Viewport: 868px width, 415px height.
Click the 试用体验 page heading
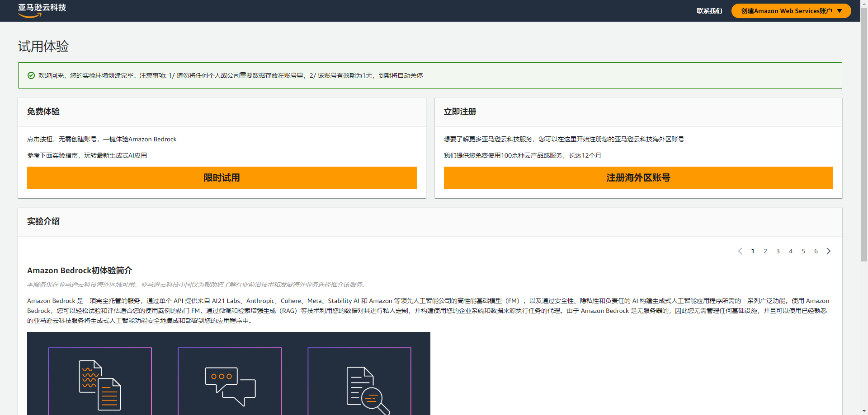[x=43, y=47]
